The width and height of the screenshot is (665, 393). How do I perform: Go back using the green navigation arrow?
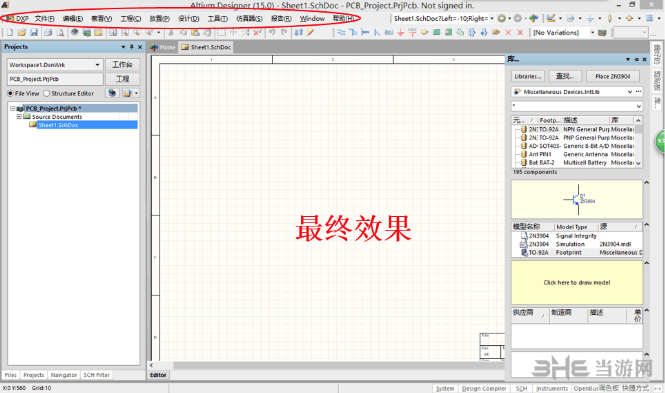[x=502, y=18]
